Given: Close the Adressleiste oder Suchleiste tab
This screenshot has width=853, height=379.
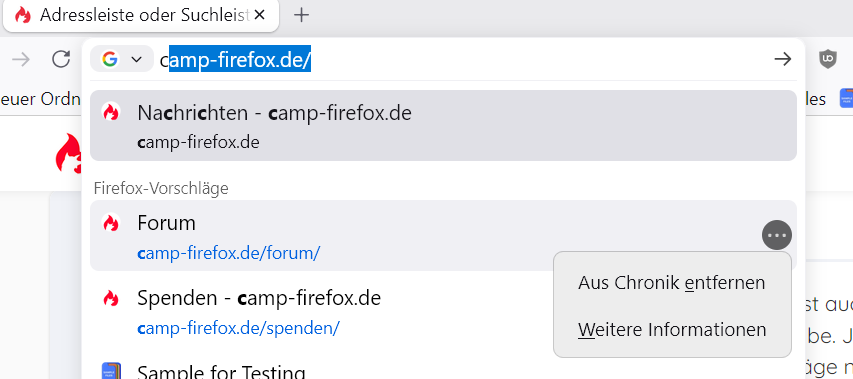Looking at the screenshot, I should coord(259,15).
